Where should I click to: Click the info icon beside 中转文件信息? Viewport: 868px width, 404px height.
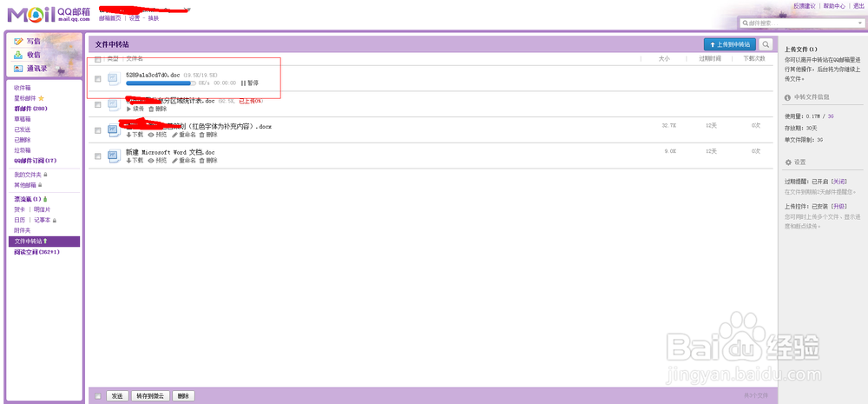pos(788,97)
